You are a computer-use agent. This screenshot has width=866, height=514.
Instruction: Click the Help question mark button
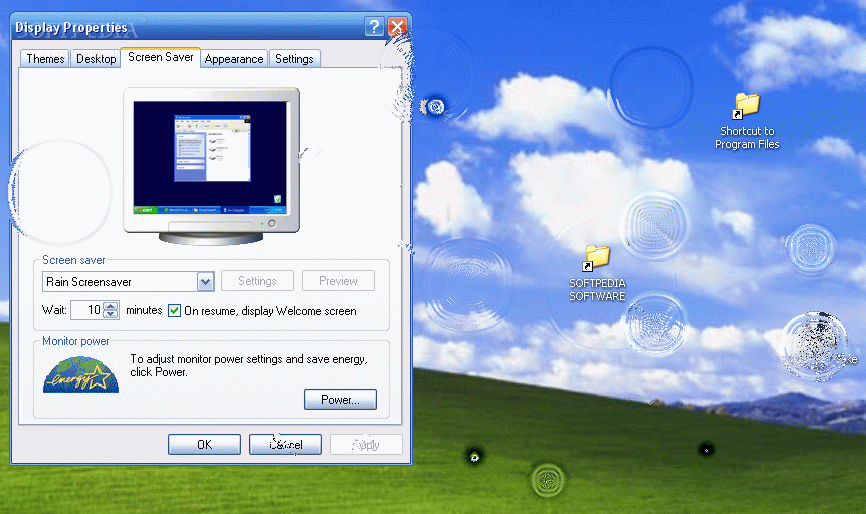[x=374, y=27]
